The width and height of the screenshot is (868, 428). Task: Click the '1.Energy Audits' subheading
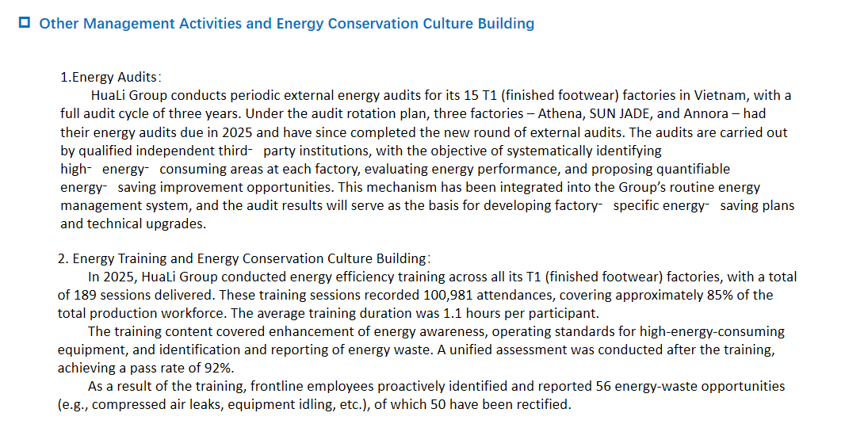[111, 77]
